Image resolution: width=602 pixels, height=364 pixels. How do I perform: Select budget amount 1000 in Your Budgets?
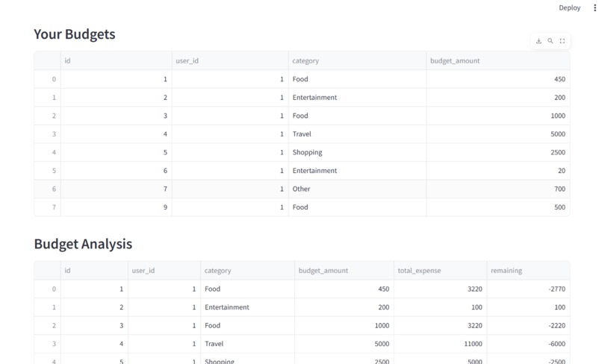click(x=498, y=116)
